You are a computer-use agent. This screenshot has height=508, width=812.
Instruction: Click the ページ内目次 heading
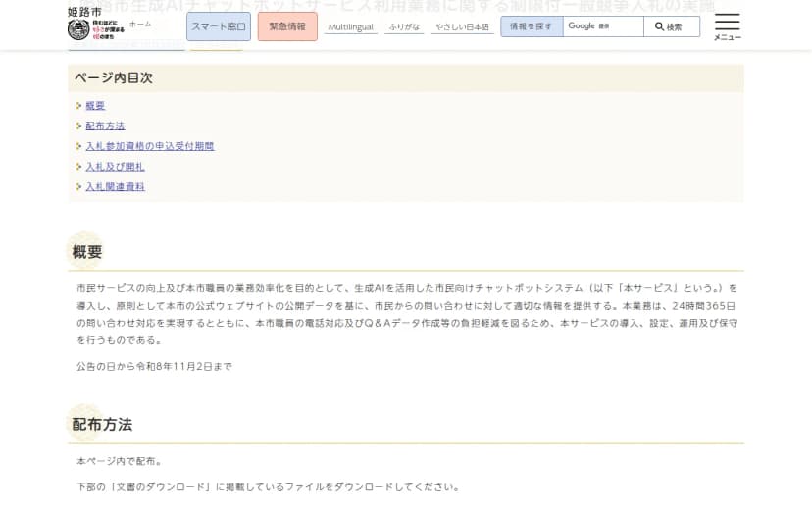pyautogui.click(x=114, y=77)
